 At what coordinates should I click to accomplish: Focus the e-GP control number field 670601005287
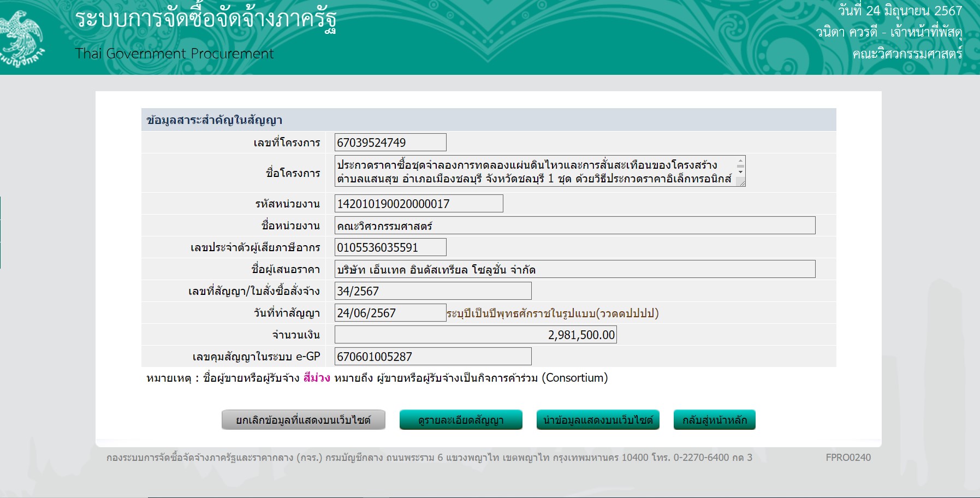[x=432, y=357]
